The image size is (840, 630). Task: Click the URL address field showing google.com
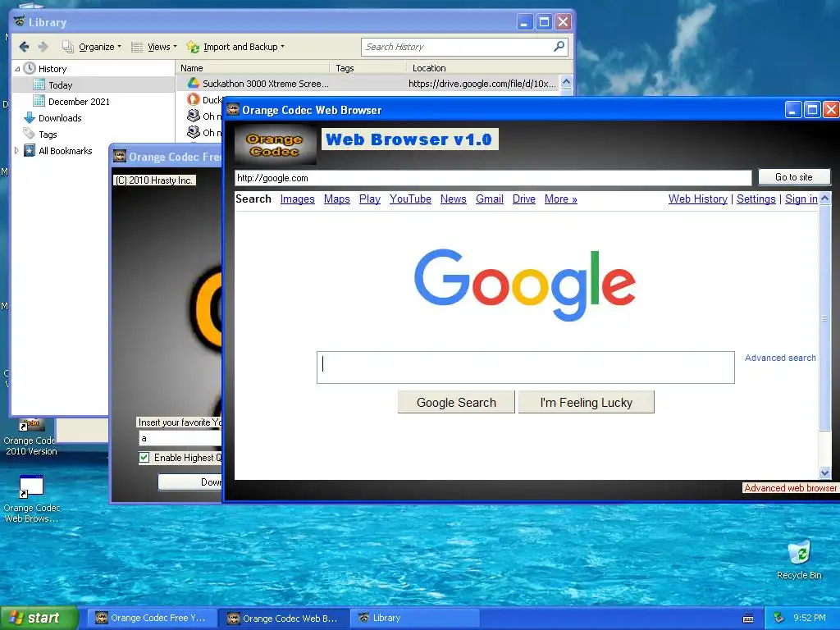pyautogui.click(x=493, y=178)
